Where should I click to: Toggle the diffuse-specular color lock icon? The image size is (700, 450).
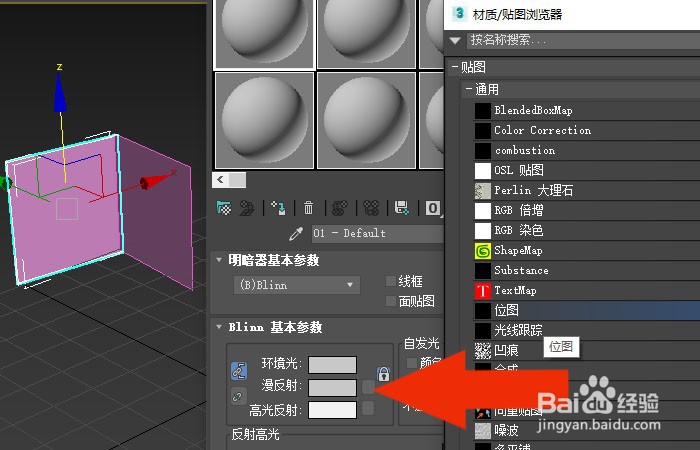(238, 396)
